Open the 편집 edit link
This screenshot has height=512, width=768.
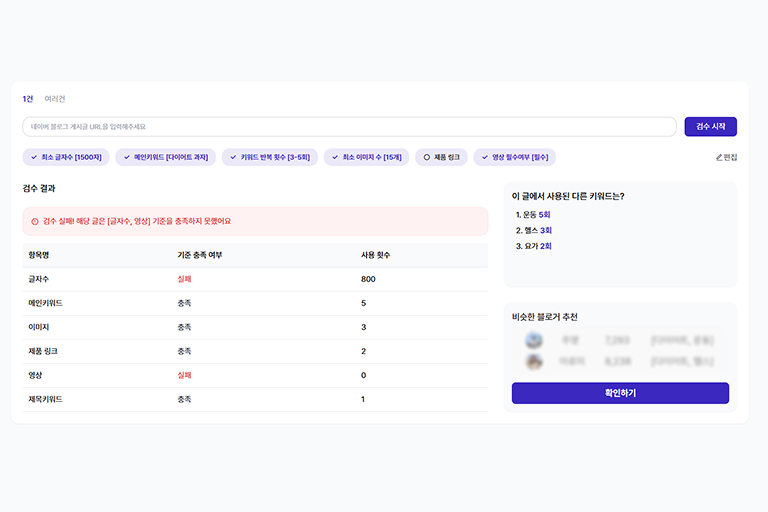point(726,157)
